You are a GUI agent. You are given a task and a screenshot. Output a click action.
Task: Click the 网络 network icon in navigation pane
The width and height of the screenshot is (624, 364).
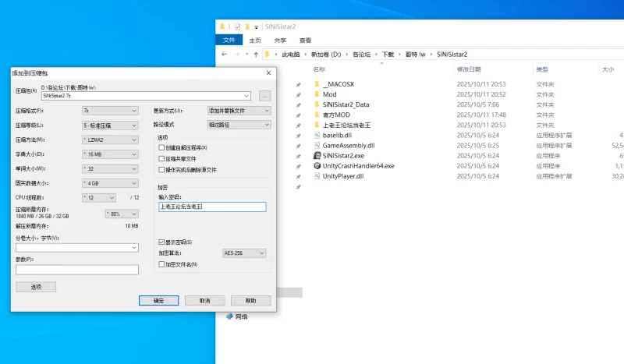pyautogui.click(x=229, y=316)
